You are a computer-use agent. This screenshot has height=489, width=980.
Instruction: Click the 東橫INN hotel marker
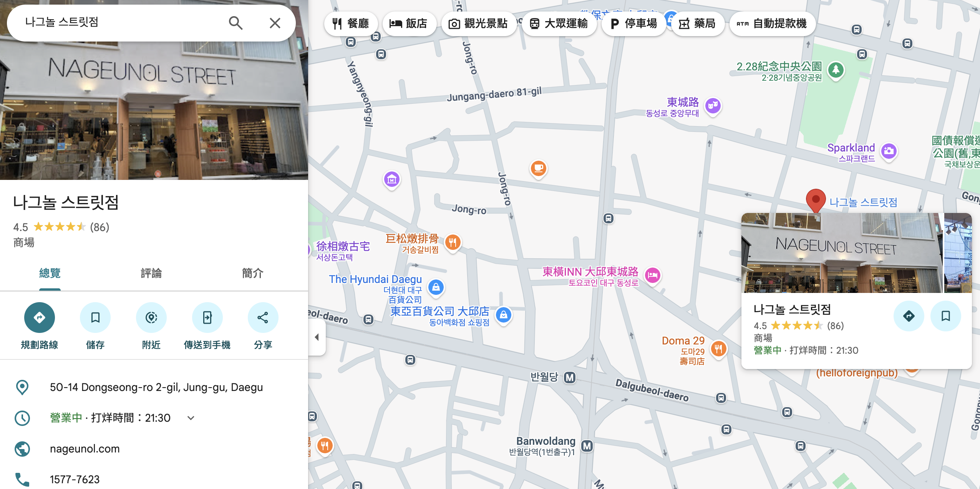[653, 275]
